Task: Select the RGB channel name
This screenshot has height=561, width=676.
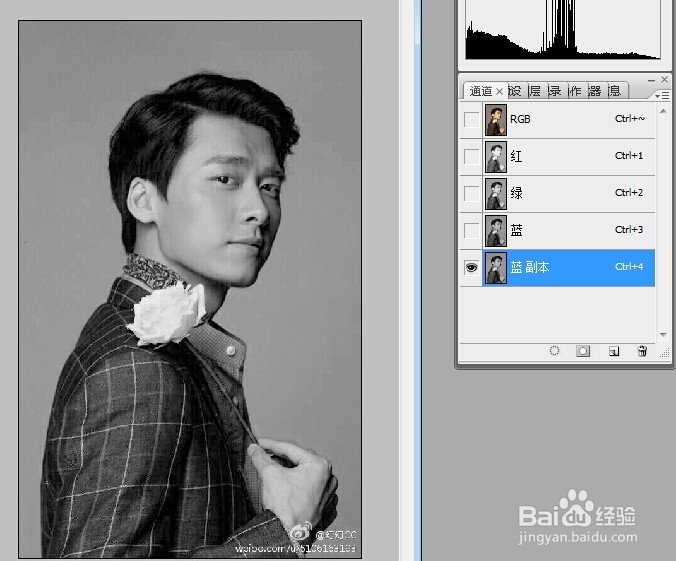Action: pyautogui.click(x=520, y=119)
